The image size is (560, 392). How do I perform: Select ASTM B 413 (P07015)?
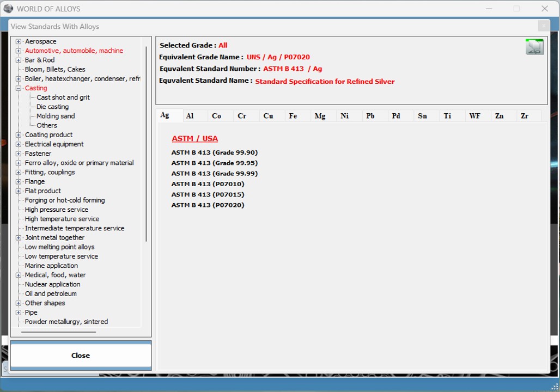coord(208,194)
